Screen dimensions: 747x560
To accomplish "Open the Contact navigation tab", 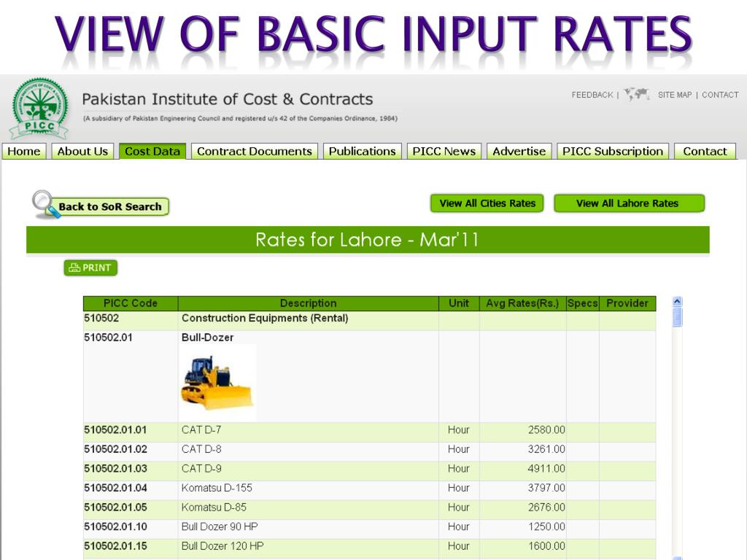I will click(705, 151).
